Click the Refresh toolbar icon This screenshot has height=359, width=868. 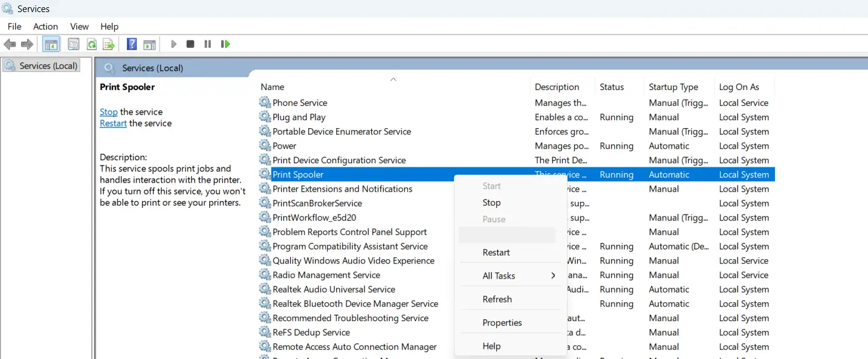pos(91,44)
